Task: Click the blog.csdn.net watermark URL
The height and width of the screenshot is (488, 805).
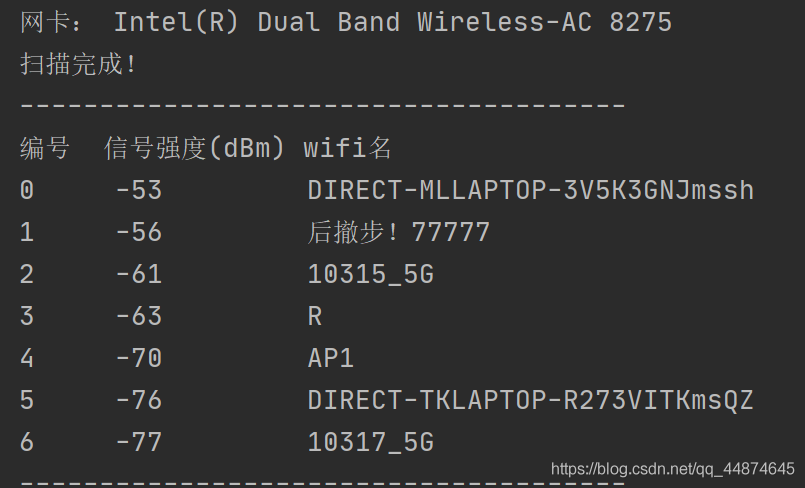Action: [672, 468]
